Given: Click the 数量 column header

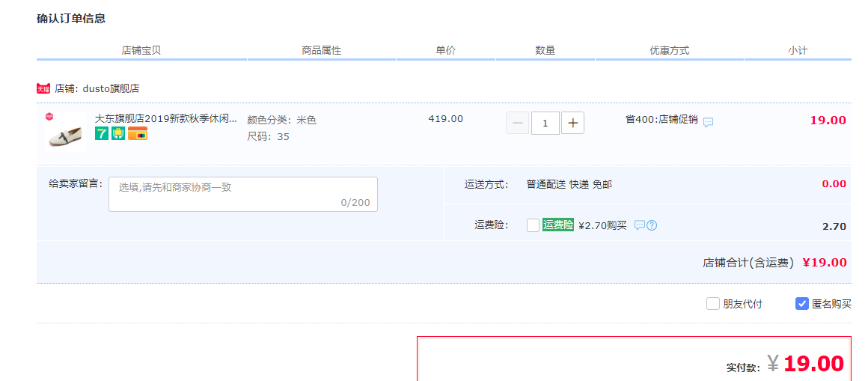Looking at the screenshot, I should point(545,50).
